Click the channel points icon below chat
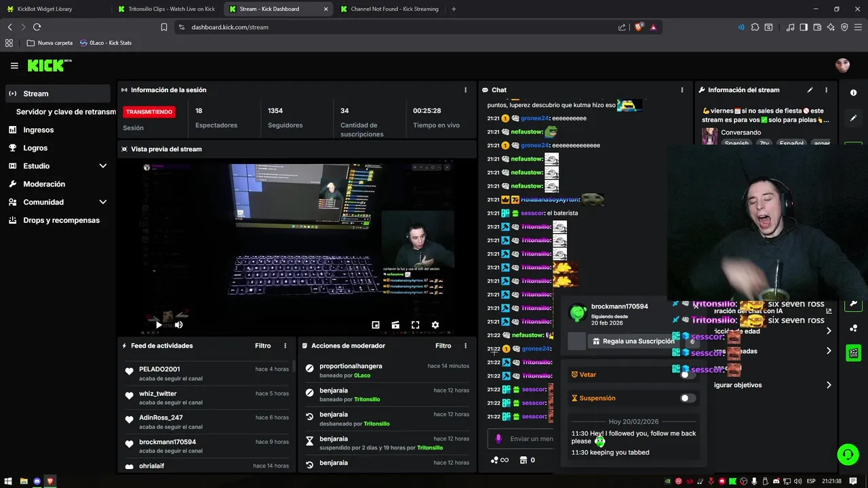This screenshot has width=868, height=488. point(500,460)
